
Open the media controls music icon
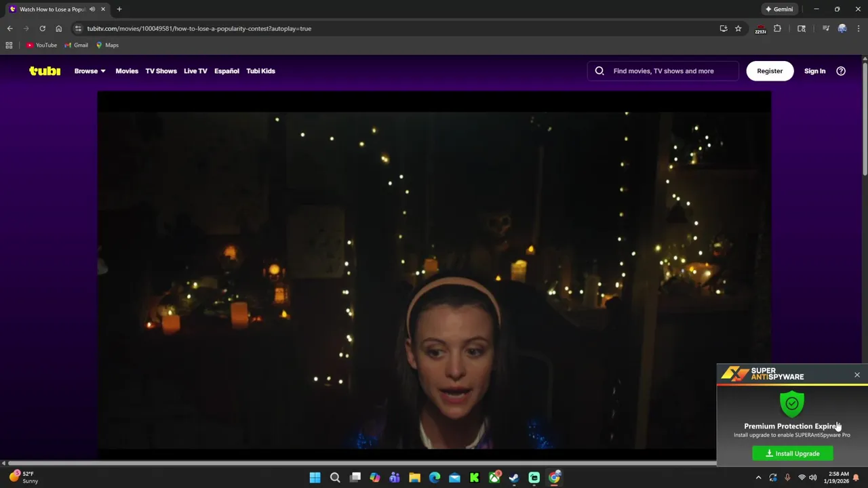pos(825,28)
